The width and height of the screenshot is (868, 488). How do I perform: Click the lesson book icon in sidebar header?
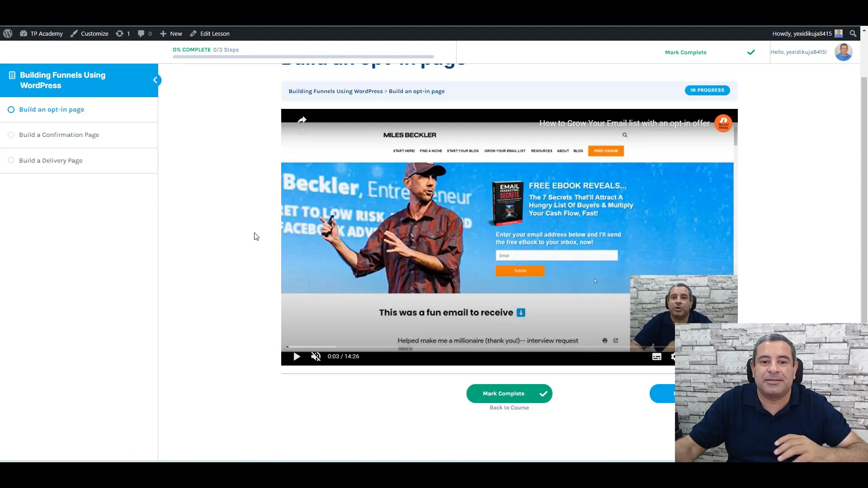click(x=12, y=75)
